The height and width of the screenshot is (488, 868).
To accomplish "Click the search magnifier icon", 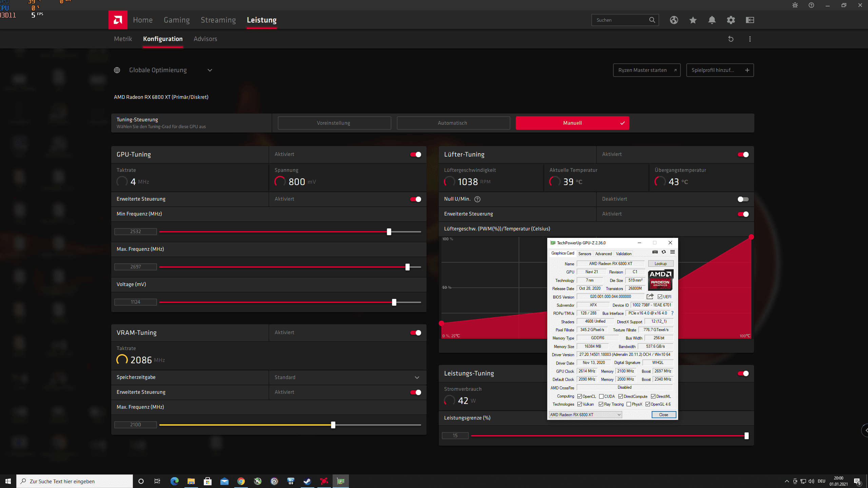I will [652, 20].
